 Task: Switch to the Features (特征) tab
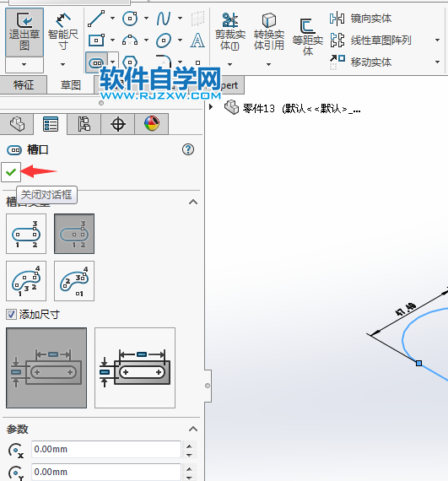click(24, 85)
